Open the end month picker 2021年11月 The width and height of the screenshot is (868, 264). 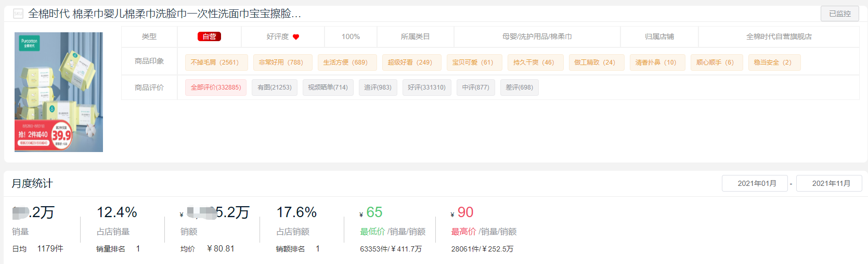[829, 183]
